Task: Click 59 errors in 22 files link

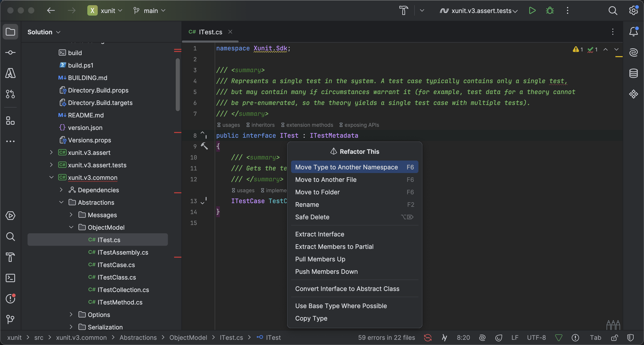Action: click(x=386, y=338)
